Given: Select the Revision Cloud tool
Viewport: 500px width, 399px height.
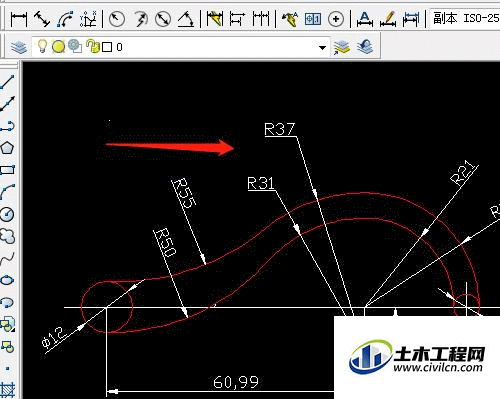Looking at the screenshot, I should coord(7,236).
